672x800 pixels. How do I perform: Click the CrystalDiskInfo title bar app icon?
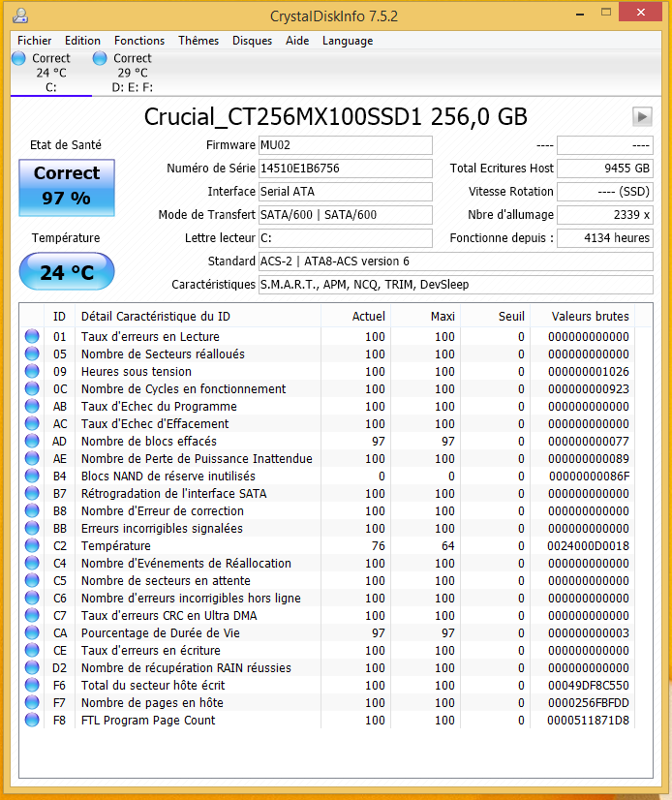click(20, 15)
